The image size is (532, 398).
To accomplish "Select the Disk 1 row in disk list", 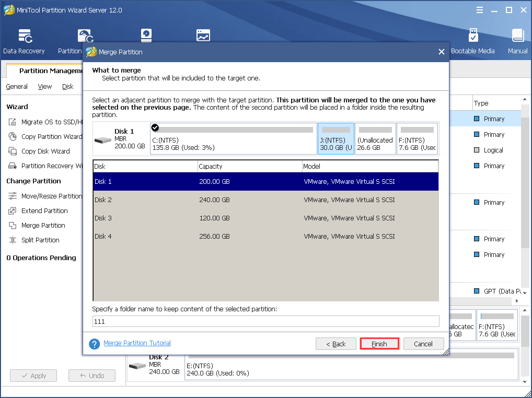I will coord(265,181).
